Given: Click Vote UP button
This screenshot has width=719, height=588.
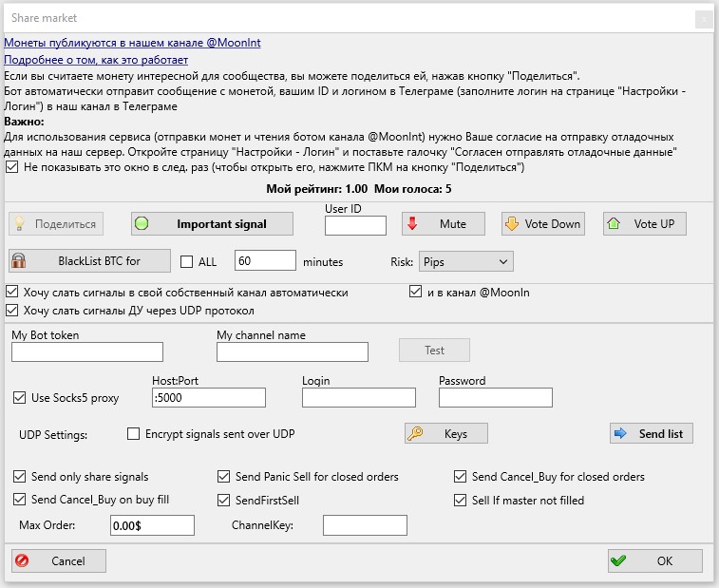Looking at the screenshot, I should [x=645, y=224].
